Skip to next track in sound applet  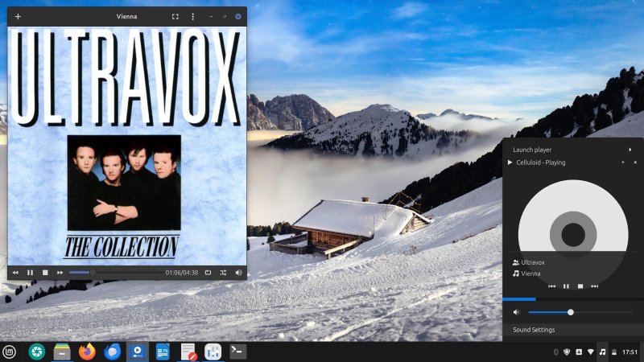point(595,286)
